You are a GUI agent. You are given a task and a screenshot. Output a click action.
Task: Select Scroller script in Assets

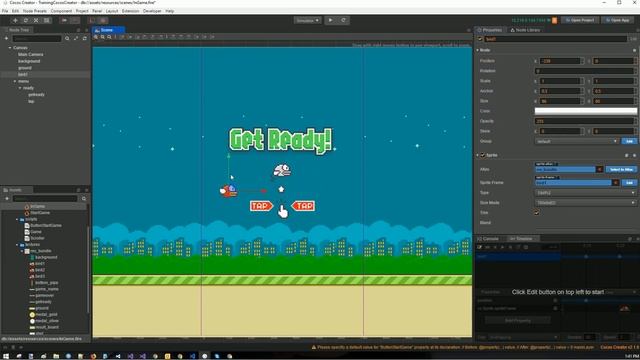click(38, 238)
